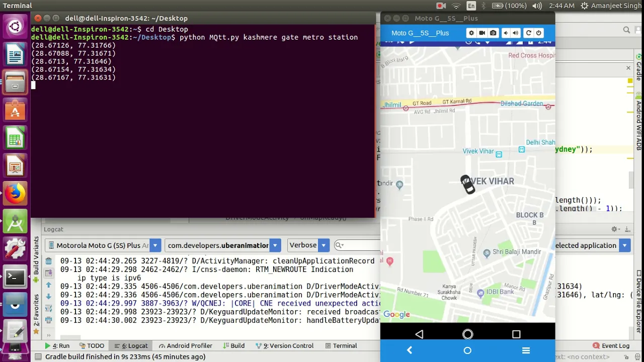Click the logcat up arrow icon
This screenshot has width=644, height=362.
48,285
